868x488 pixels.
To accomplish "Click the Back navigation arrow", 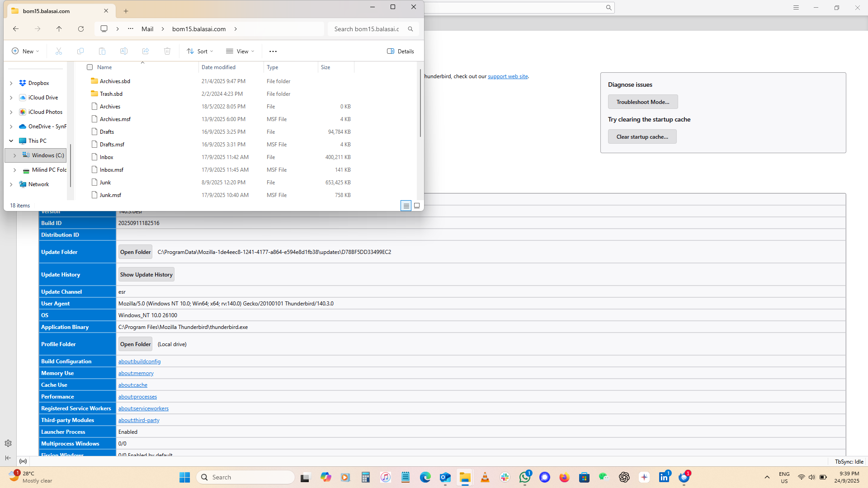I will (16, 29).
